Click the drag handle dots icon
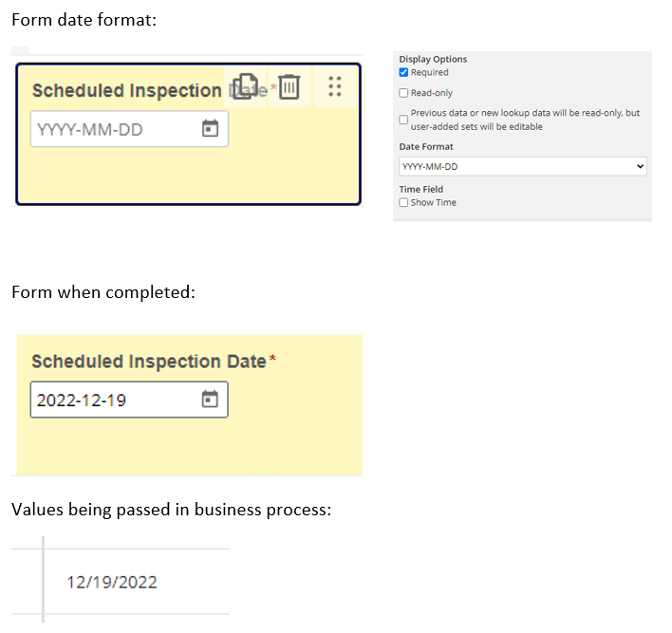Screen dimensions: 672x633 pyautogui.click(x=335, y=86)
